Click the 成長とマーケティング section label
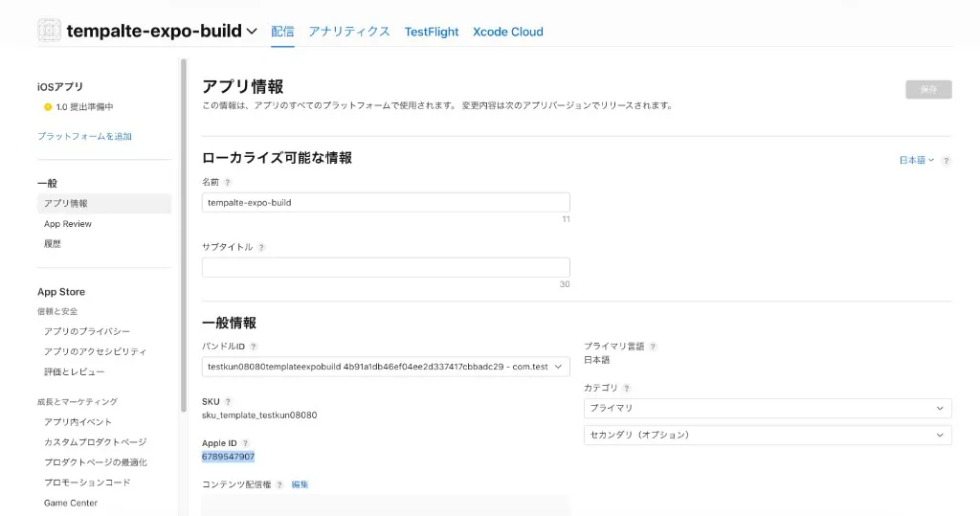This screenshot has width=980, height=516. pyautogui.click(x=78, y=402)
